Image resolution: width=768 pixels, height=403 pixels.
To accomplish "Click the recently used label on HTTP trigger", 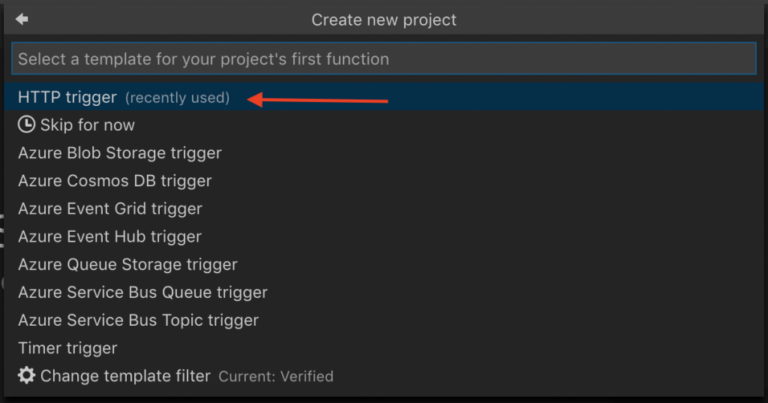I will (177, 98).
